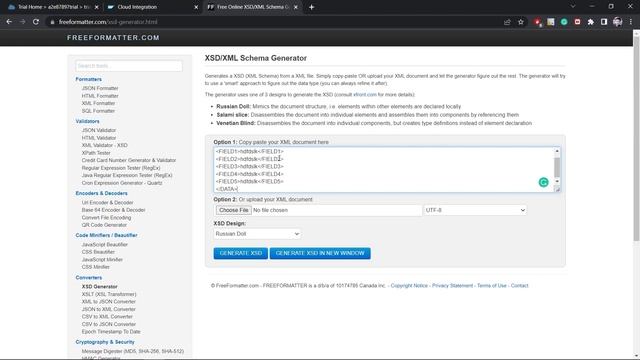The width and height of the screenshot is (640, 360).
Task: Click the Encoders & Decoders heading
Action: click(x=101, y=193)
